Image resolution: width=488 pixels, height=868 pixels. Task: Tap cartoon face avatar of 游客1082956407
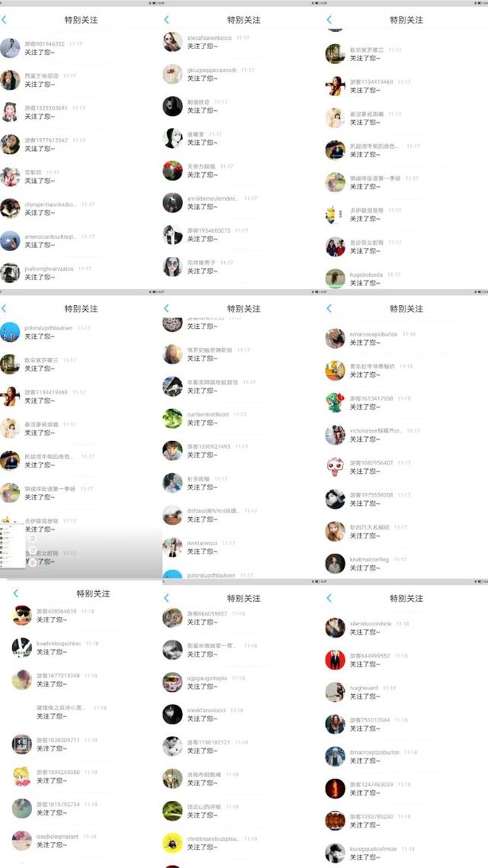335,468
